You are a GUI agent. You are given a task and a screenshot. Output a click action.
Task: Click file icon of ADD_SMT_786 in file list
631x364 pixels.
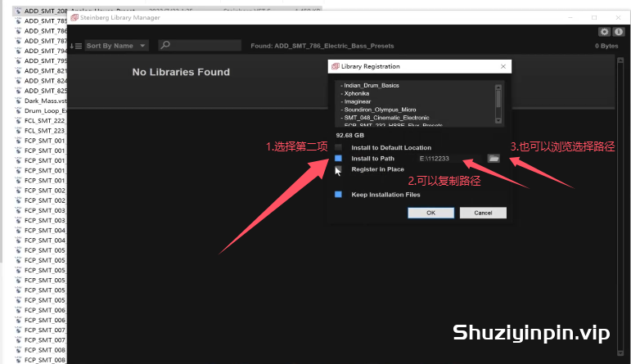click(18, 31)
